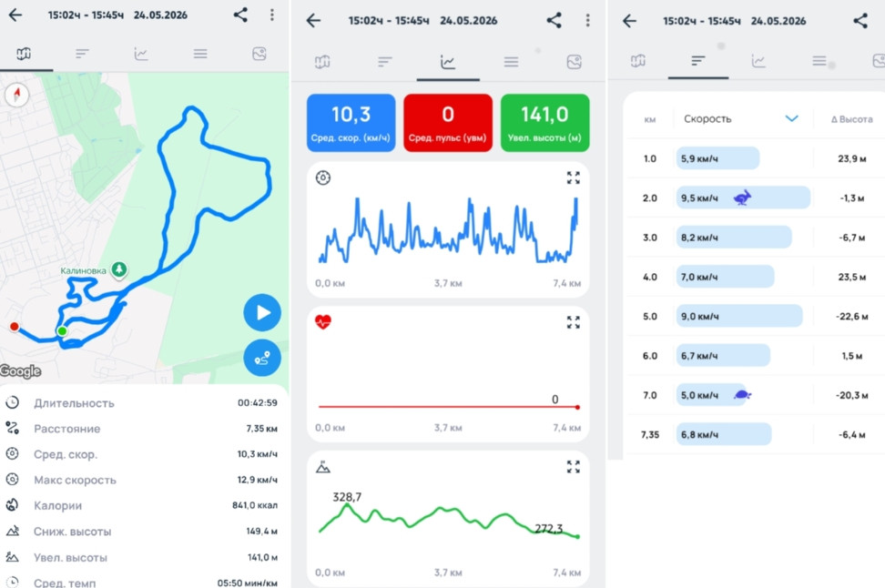Screen dimensions: 885x588
Task: Click the compass icon on the map
Action: coord(17,95)
